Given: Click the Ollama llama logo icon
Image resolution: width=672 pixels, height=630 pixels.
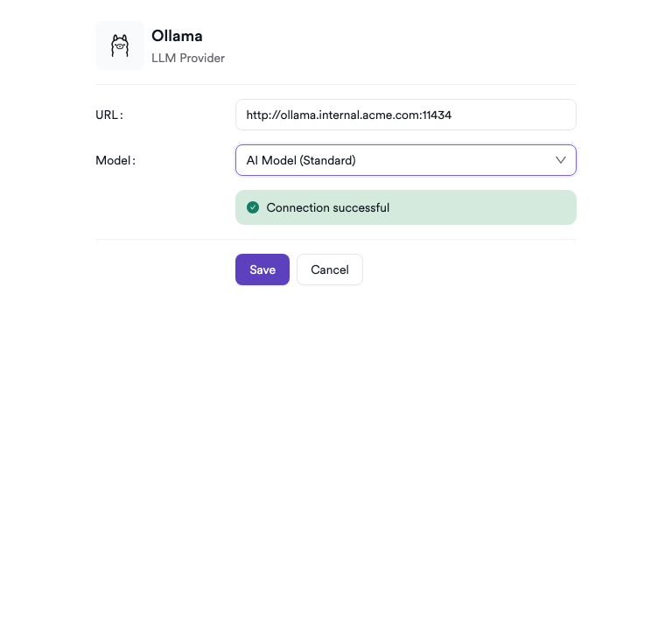Looking at the screenshot, I should [x=120, y=45].
